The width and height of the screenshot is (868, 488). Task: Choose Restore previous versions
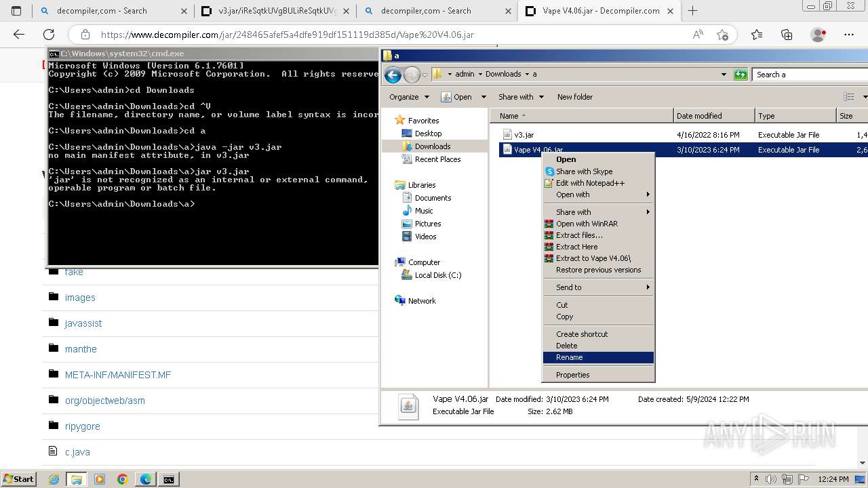(599, 270)
